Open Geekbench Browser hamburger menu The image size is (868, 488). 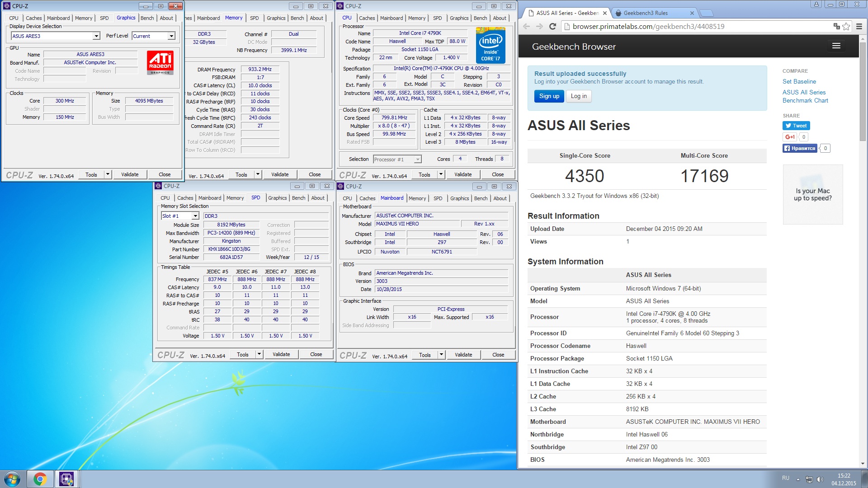836,46
